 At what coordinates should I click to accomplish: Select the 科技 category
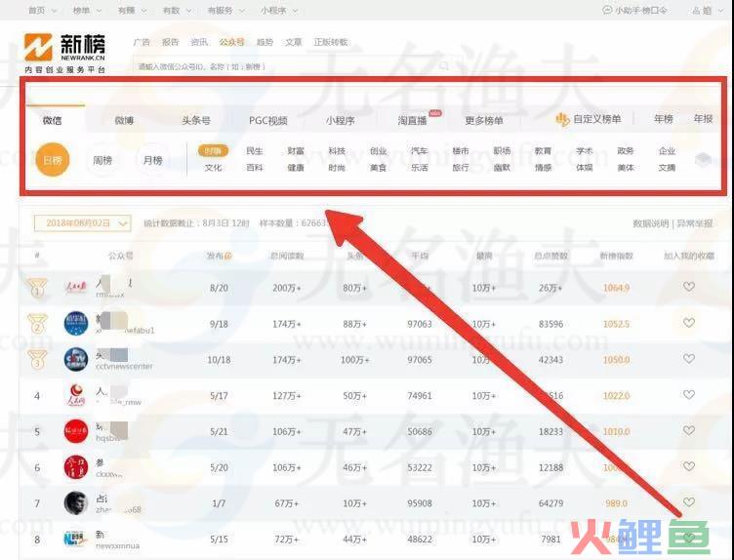click(337, 150)
